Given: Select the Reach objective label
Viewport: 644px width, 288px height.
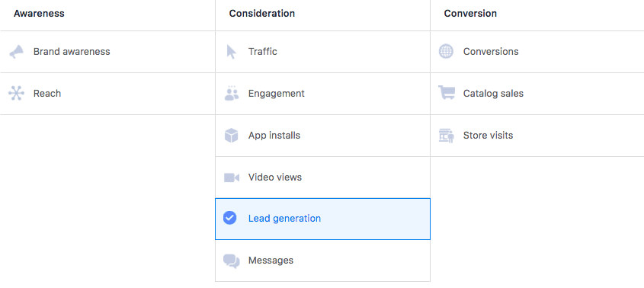Looking at the screenshot, I should (47, 94).
